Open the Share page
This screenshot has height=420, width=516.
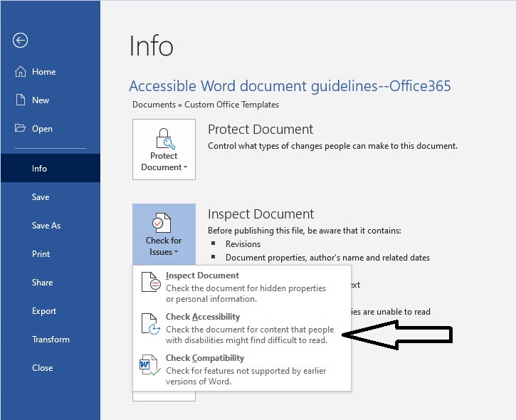pyautogui.click(x=51, y=283)
